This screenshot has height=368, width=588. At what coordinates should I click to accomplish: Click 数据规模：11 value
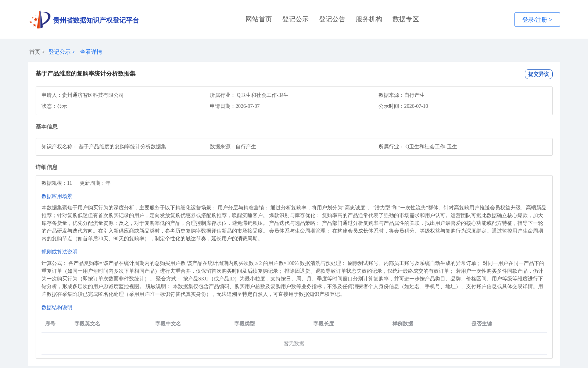(x=57, y=183)
